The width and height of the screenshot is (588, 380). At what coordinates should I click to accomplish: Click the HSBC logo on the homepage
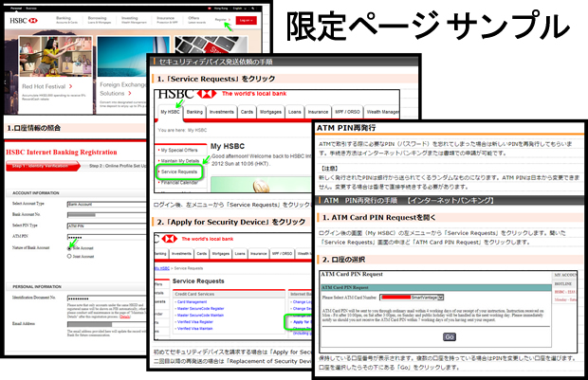(24, 20)
